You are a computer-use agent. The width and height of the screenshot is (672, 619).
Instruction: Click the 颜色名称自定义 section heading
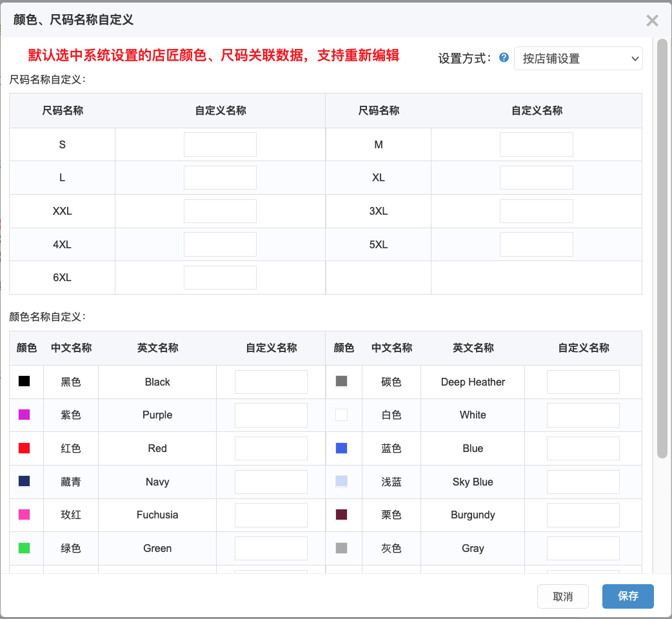pyautogui.click(x=48, y=317)
